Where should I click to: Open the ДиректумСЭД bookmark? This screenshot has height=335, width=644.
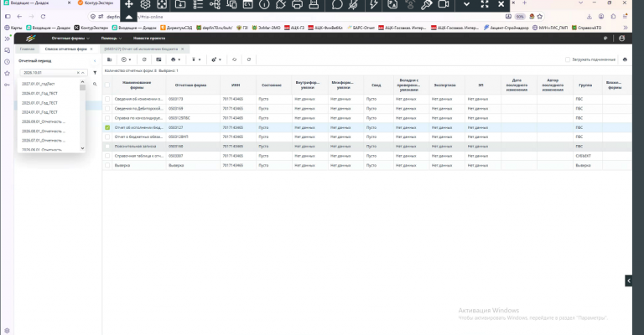(176, 28)
